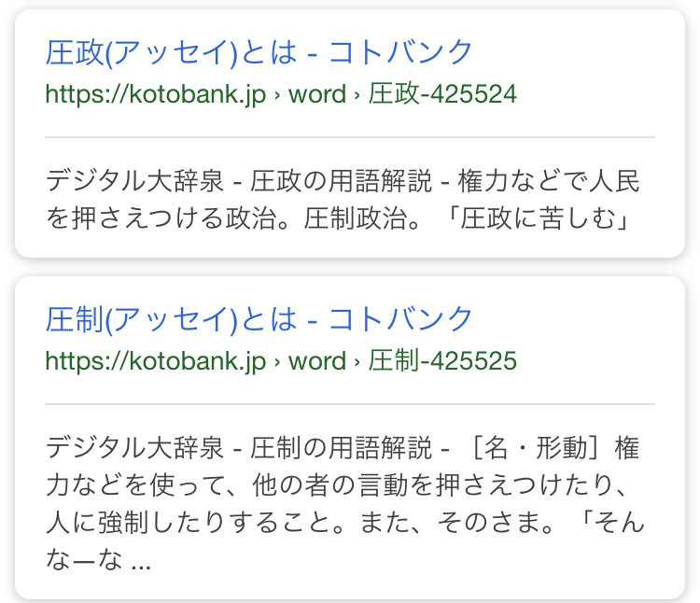Click the kotobank.jp URL under 圧政 title
The image size is (700, 603).
click(x=156, y=94)
